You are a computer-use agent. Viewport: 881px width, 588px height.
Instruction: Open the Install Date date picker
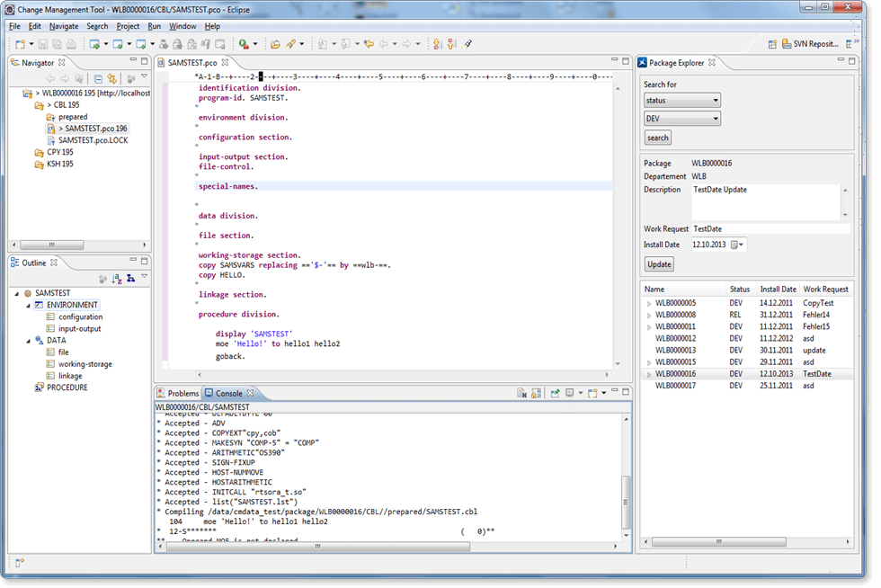click(x=737, y=244)
